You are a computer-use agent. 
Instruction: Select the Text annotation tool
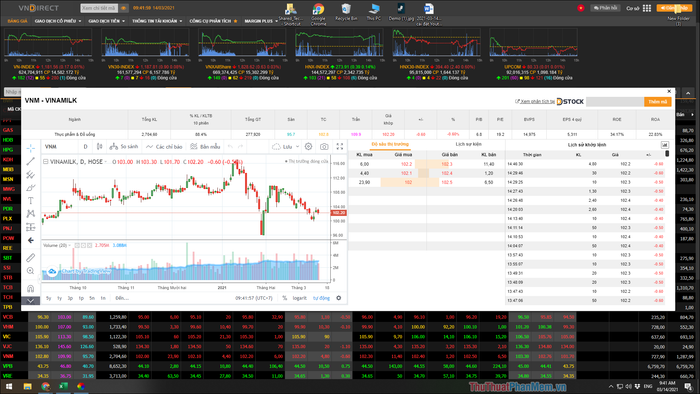pyautogui.click(x=30, y=201)
